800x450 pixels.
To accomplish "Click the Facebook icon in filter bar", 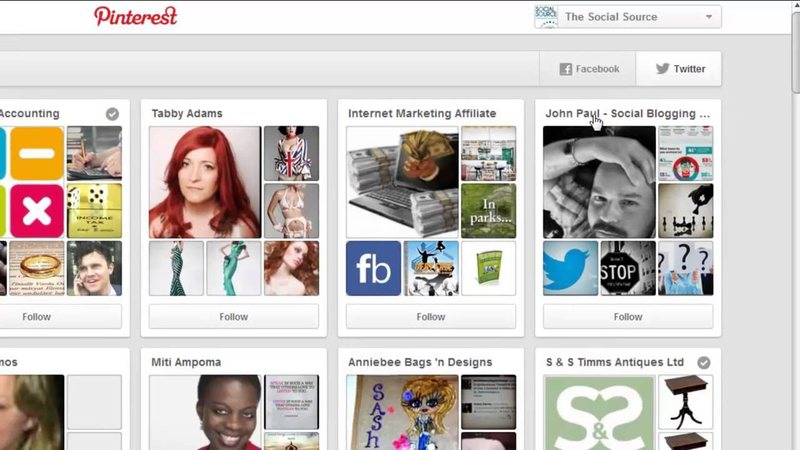I will pos(566,69).
